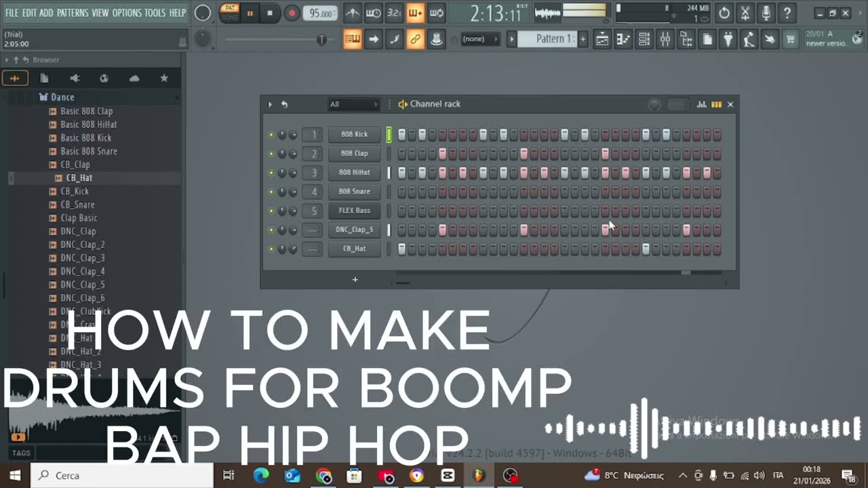
Task: Pause playback using the pause button
Action: point(250,13)
